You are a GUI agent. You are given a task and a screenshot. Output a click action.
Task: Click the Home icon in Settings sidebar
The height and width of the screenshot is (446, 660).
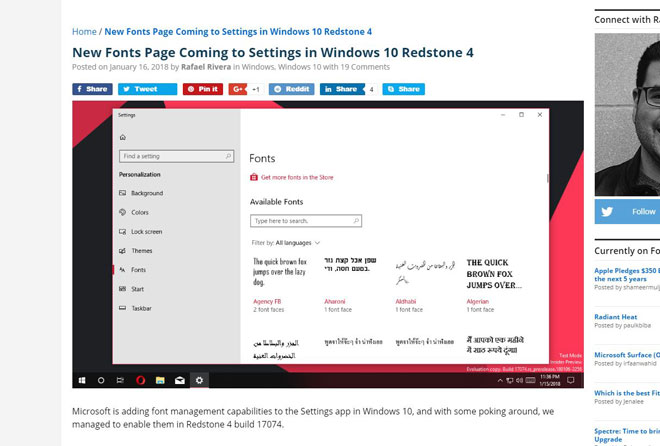(x=123, y=137)
